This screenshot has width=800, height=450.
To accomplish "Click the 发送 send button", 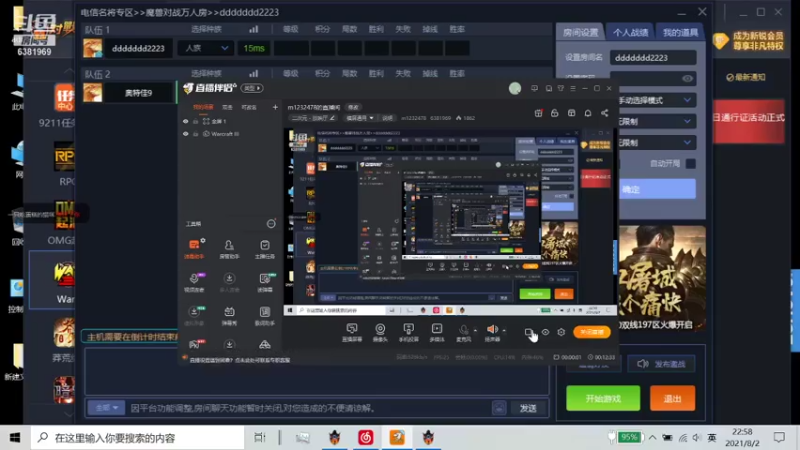I will pos(528,408).
